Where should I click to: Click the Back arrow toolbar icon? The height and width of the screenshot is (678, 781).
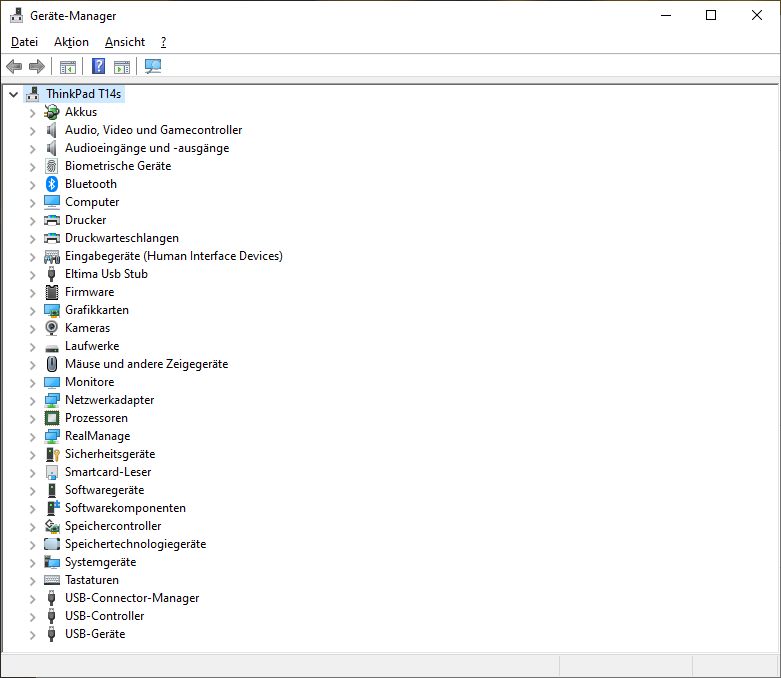14,66
